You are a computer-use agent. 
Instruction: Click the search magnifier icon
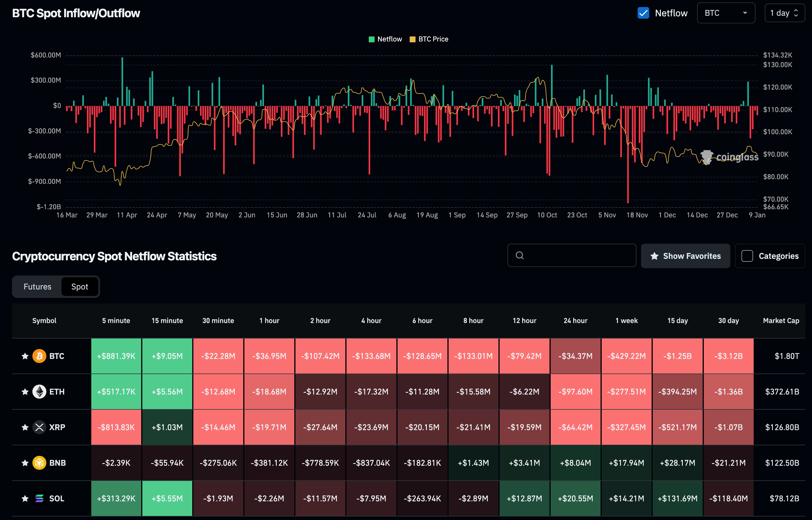[520, 256]
